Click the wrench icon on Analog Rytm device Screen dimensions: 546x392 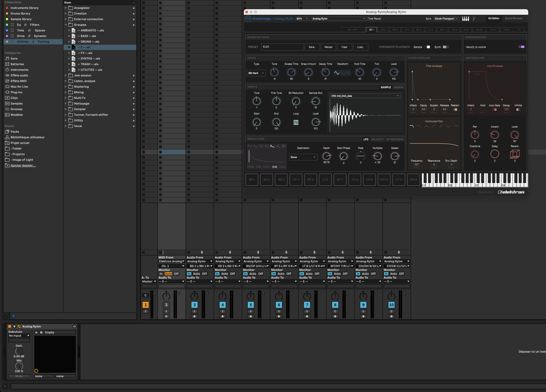click(19, 326)
